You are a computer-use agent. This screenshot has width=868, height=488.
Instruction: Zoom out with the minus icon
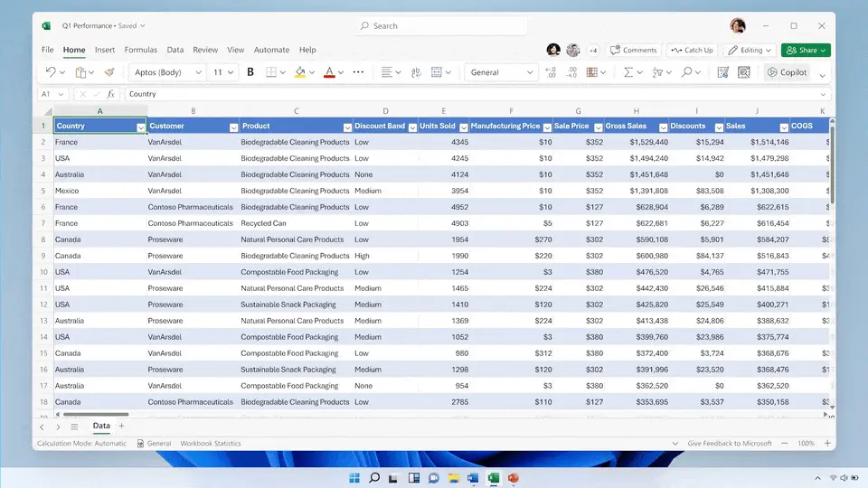pos(785,443)
